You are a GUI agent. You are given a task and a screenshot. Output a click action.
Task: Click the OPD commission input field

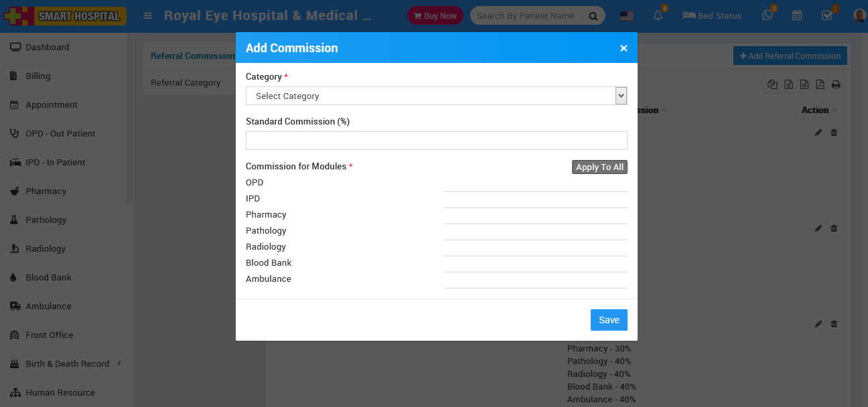pos(535,183)
